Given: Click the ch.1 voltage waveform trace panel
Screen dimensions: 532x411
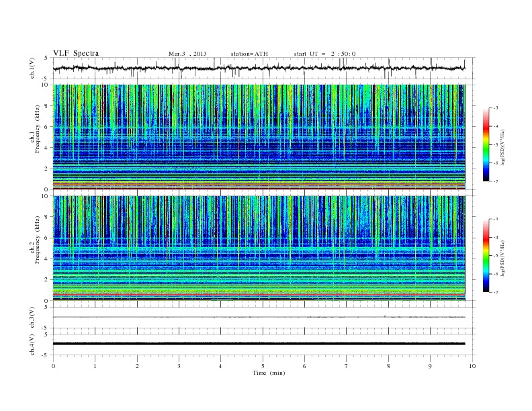Looking at the screenshot, I should tap(264, 68).
